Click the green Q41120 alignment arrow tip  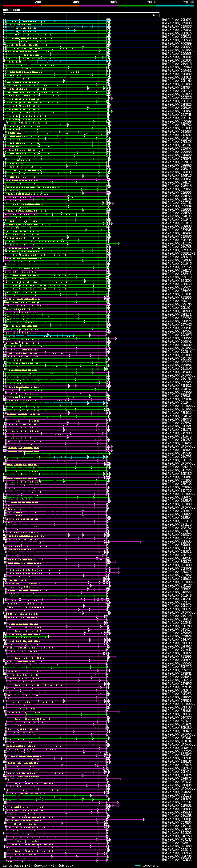pyautogui.click(x=119, y=244)
